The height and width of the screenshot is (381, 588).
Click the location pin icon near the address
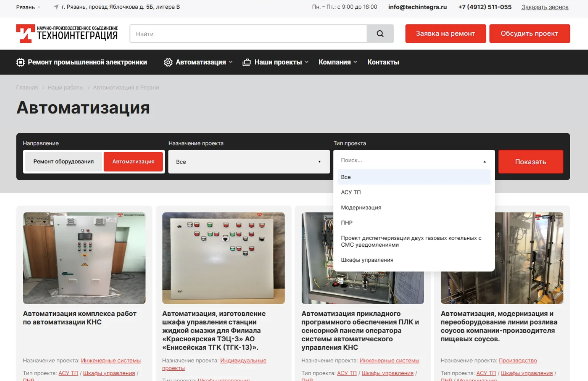(55, 7)
